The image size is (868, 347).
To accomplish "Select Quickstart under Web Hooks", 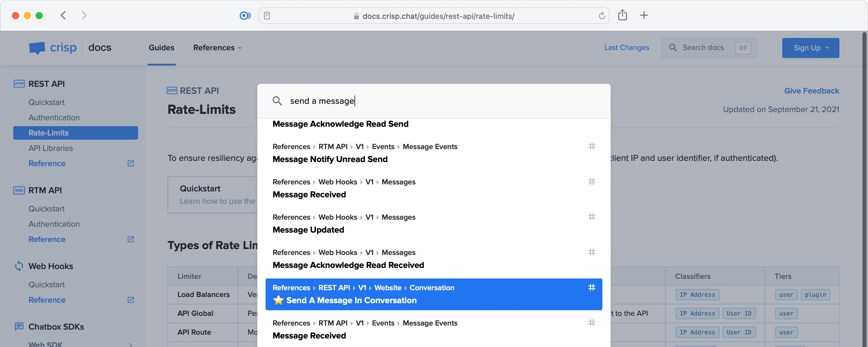I will [47, 284].
